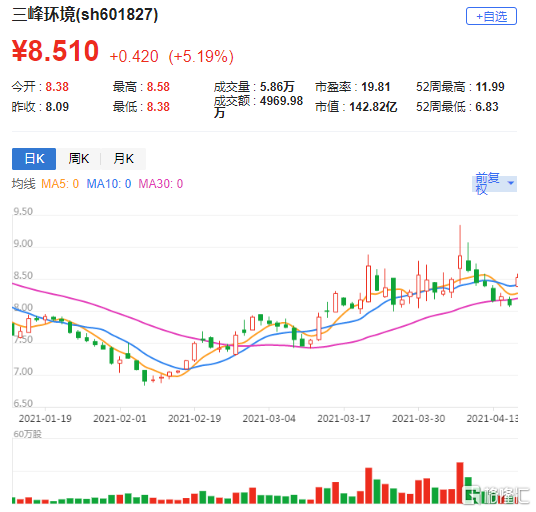
Task: Click the 最高 value 8.58
Action: pyautogui.click(x=158, y=87)
